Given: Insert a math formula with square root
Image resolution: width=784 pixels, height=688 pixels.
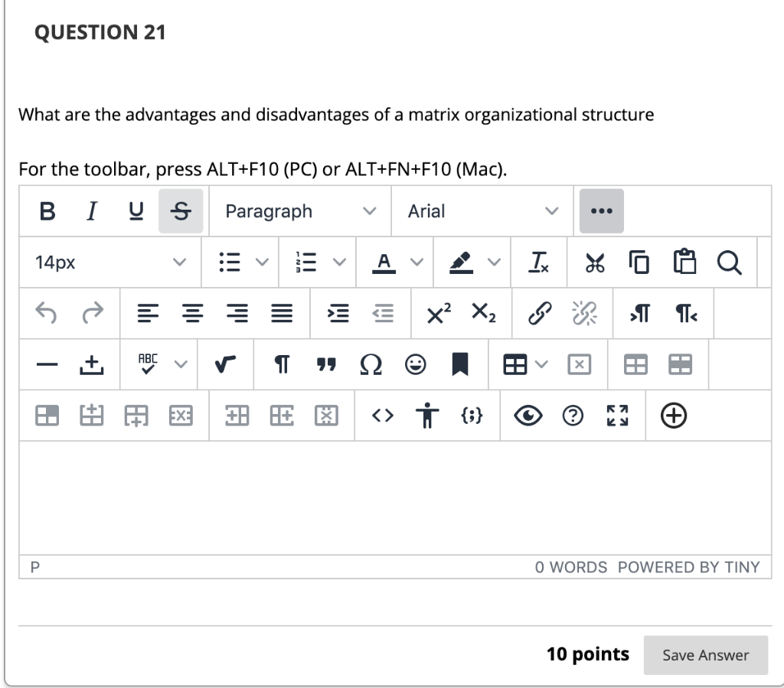Looking at the screenshot, I should (x=225, y=365).
